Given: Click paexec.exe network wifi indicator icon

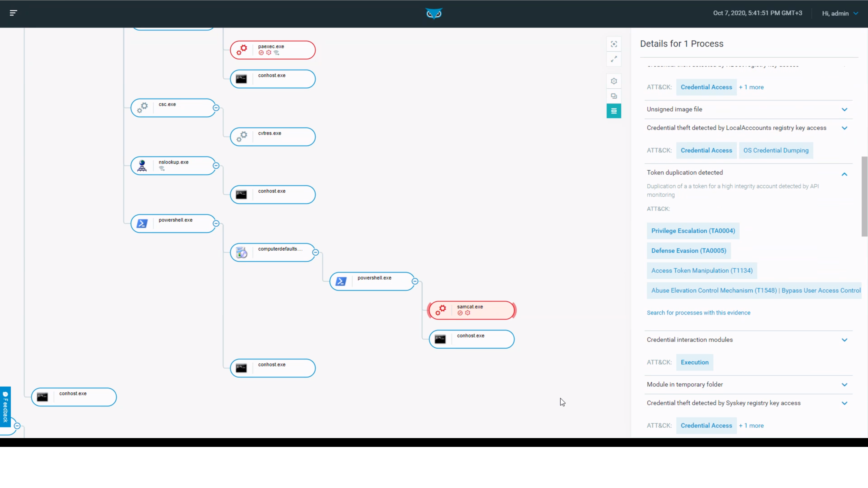Looking at the screenshot, I should 277,53.
